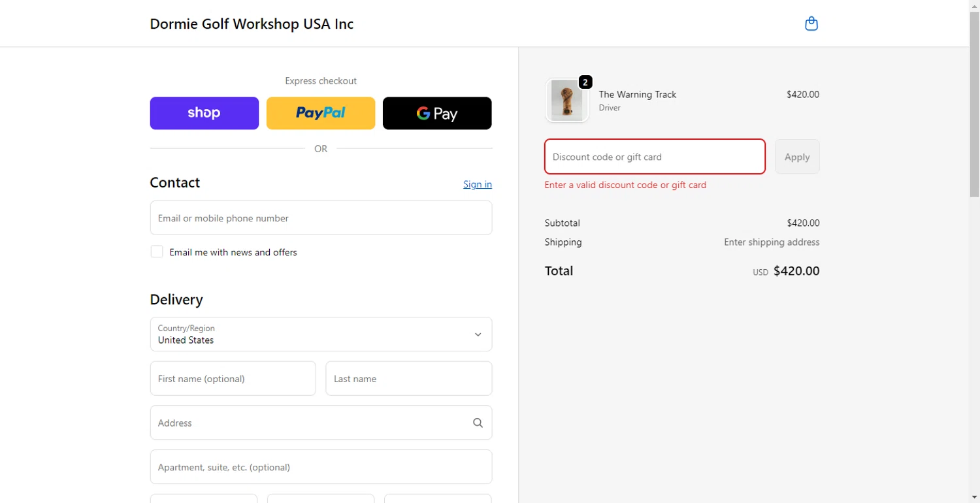Check out using Google Pay
This screenshot has height=503, width=980.
click(x=437, y=113)
